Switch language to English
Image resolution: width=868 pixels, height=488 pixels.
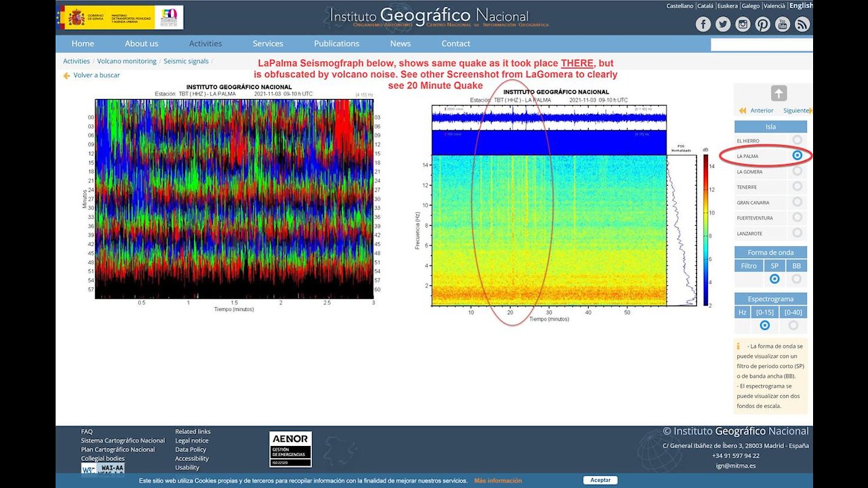coord(801,5)
